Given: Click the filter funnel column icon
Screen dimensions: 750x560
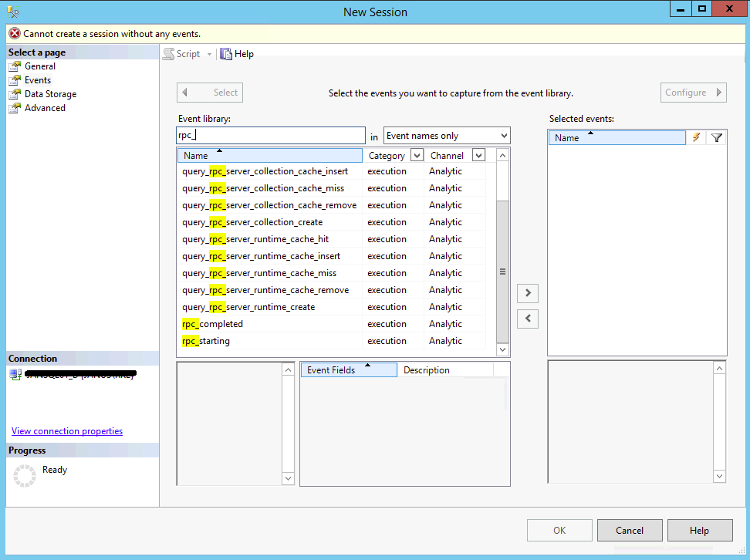Looking at the screenshot, I should [x=717, y=137].
